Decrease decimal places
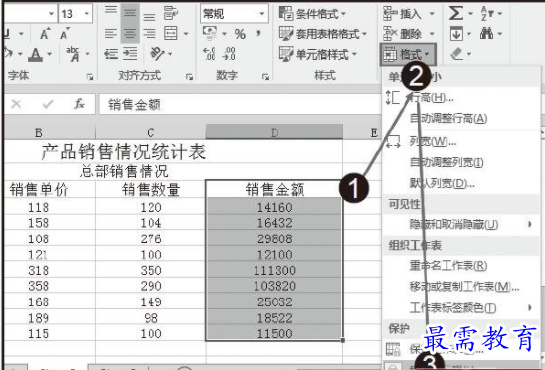This screenshot has width=545, height=370. click(230, 54)
